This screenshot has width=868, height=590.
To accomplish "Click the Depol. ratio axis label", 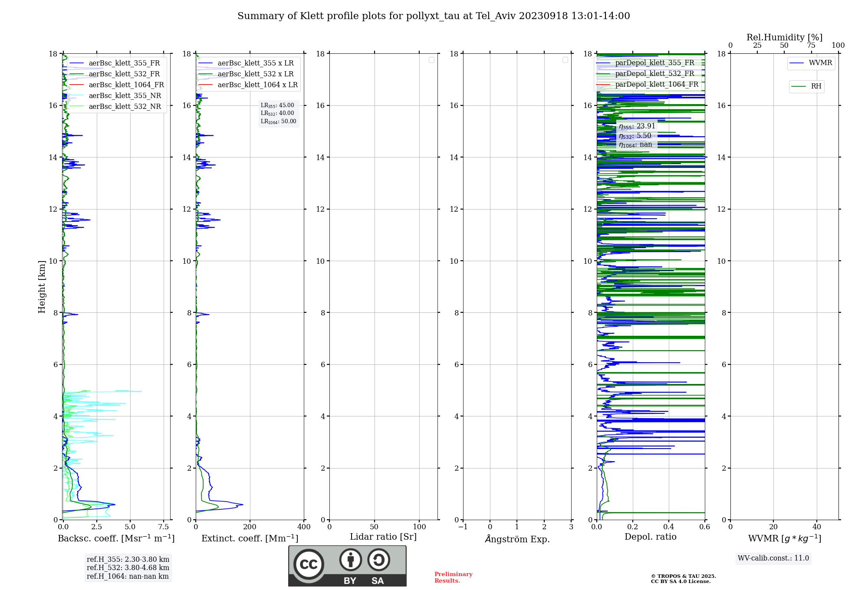I will coord(651,537).
